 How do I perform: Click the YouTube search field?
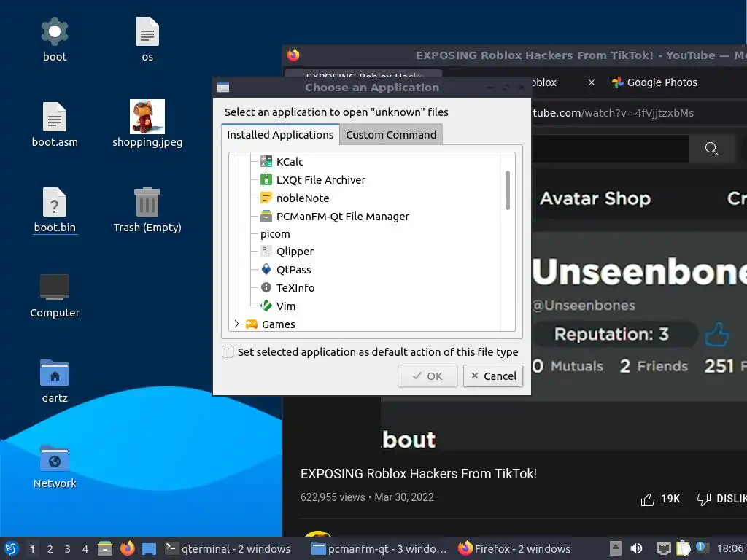click(610, 149)
